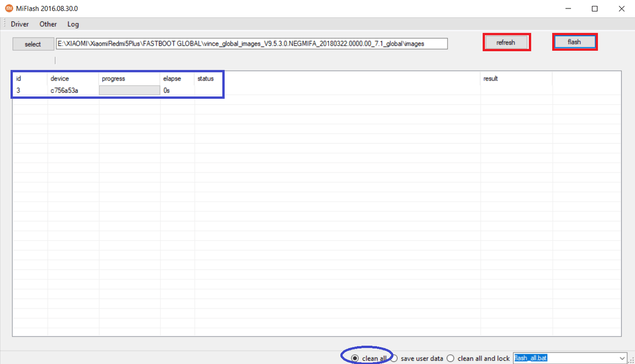This screenshot has height=364, width=635.
Task: Click the flash_all.bat script text field
Action: [x=566, y=358]
